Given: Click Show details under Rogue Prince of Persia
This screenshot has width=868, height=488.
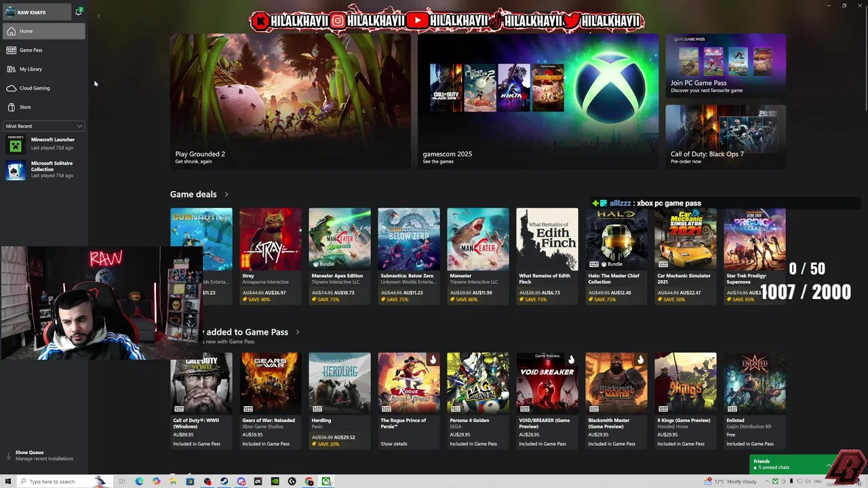Looking at the screenshot, I should pos(394,444).
